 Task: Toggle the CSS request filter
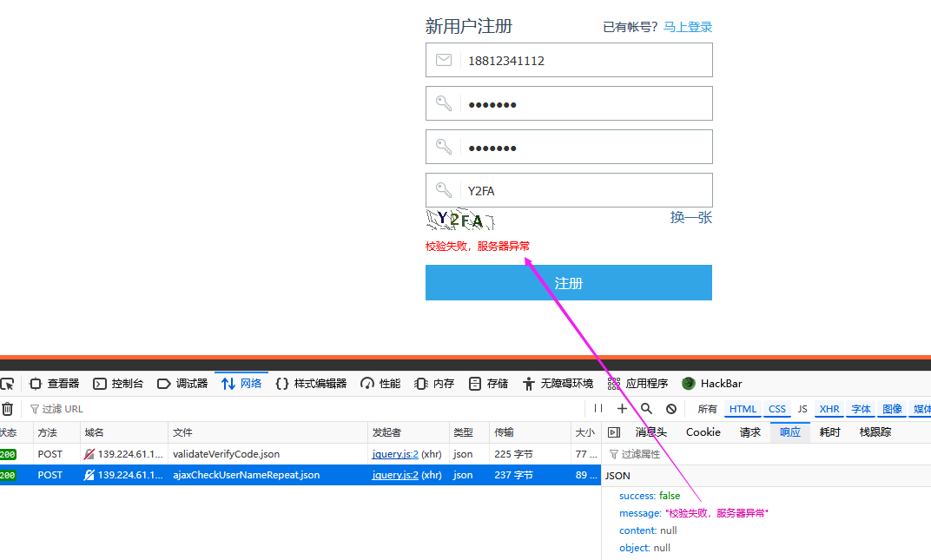pyautogui.click(x=776, y=409)
